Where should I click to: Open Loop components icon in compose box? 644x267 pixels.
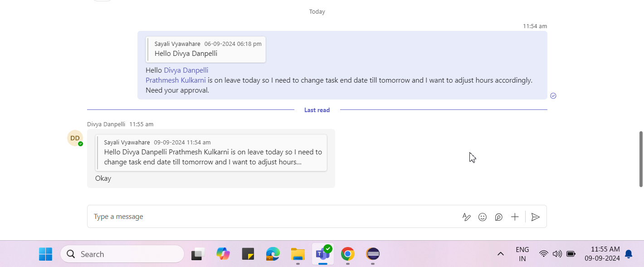click(x=498, y=217)
